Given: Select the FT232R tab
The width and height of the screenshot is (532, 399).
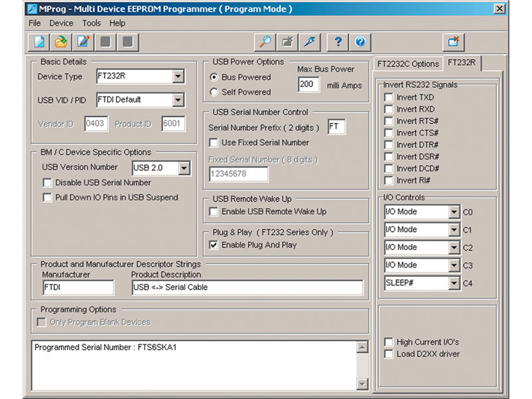Looking at the screenshot, I should 462,63.
